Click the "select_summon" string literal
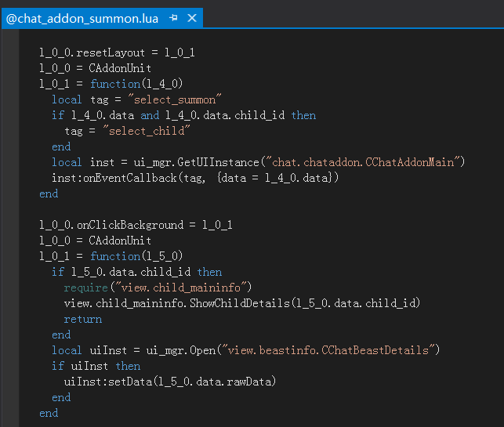Viewport: 504px width, 427px height. (x=175, y=100)
